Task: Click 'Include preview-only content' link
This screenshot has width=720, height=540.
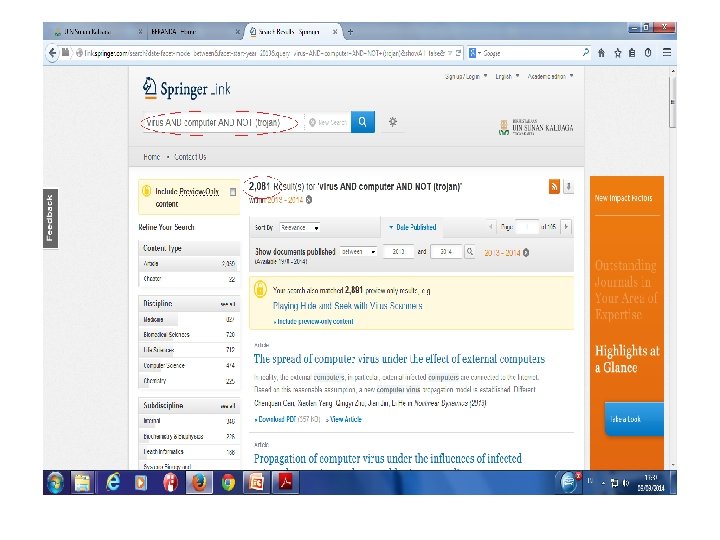Action: pyautogui.click(x=314, y=322)
